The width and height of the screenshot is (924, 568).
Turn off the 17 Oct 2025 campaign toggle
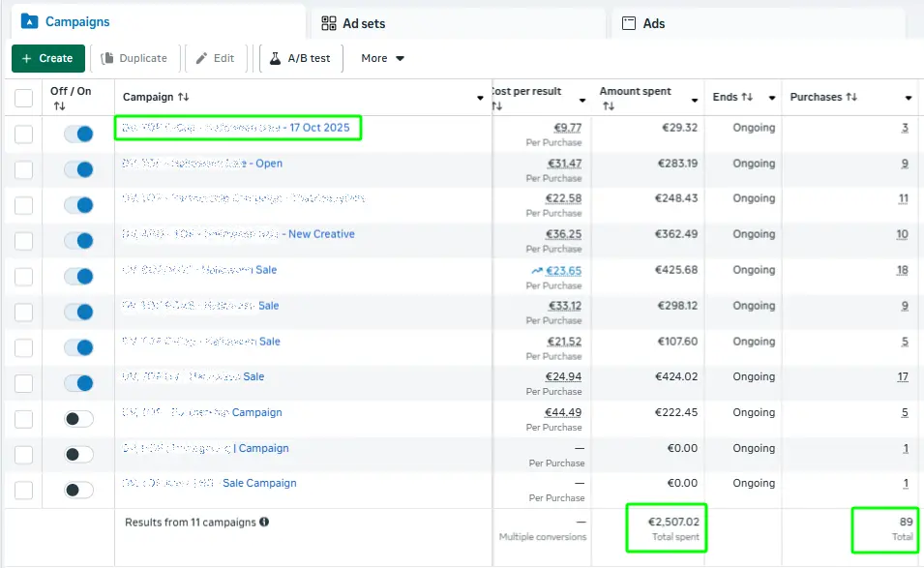[78, 134]
